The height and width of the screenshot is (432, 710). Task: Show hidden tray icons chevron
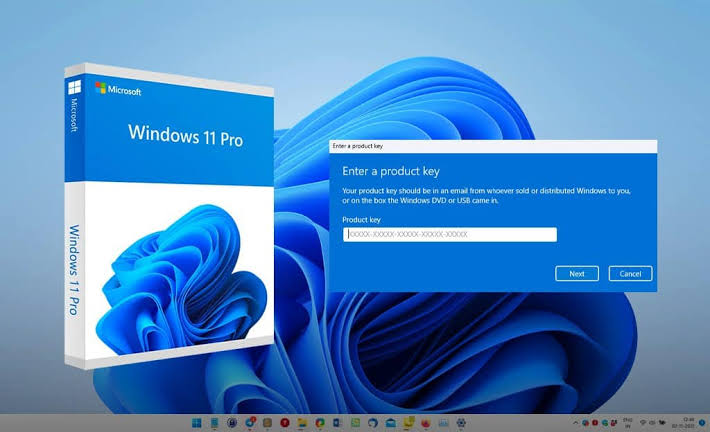[576, 422]
